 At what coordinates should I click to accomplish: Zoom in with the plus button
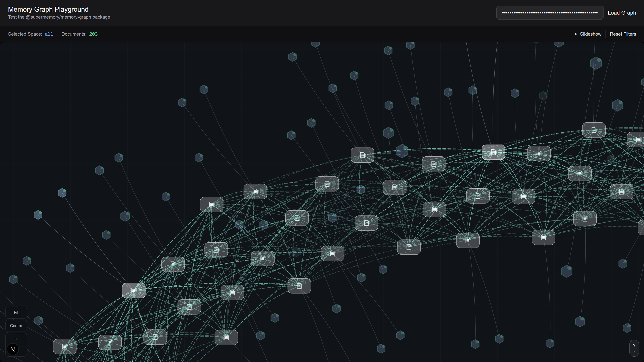point(16,339)
